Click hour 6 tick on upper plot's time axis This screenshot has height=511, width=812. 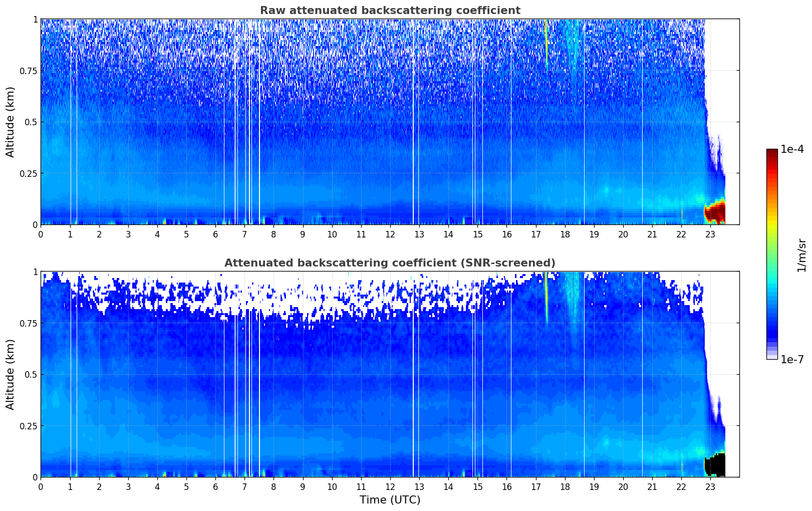pos(215,234)
